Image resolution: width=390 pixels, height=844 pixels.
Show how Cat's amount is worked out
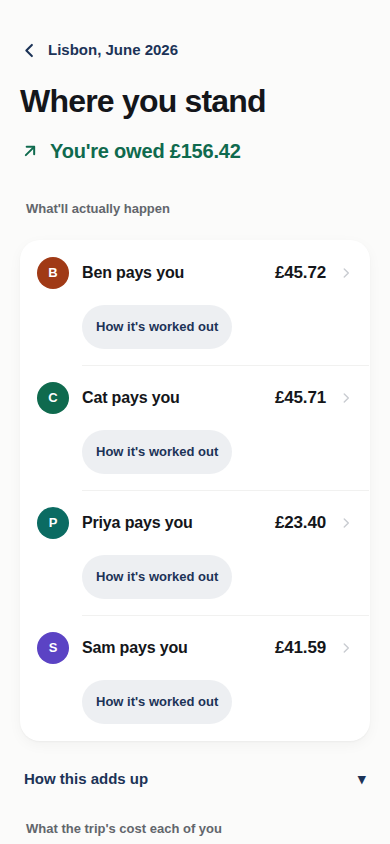click(x=157, y=452)
